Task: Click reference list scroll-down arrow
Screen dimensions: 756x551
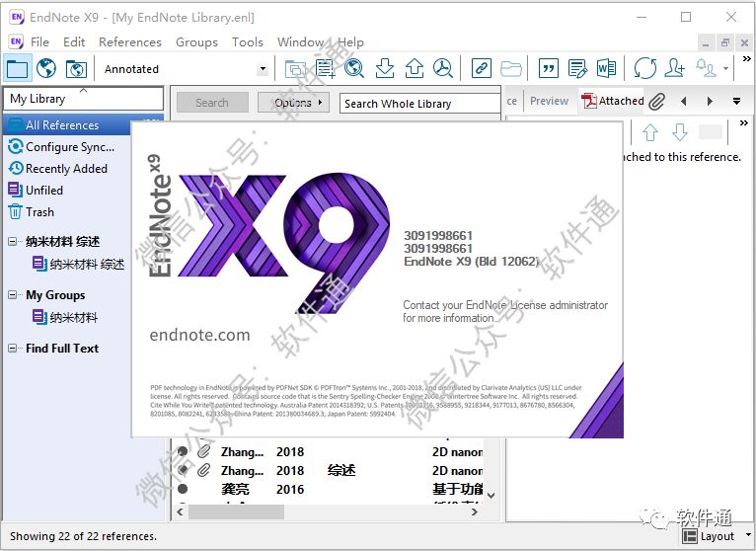Action: click(491, 496)
